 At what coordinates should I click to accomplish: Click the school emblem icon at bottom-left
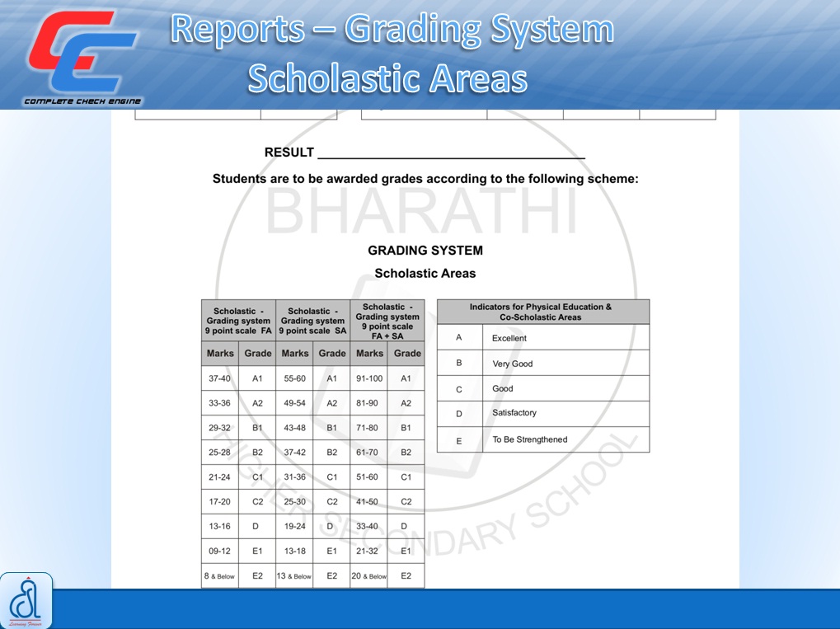(26, 600)
